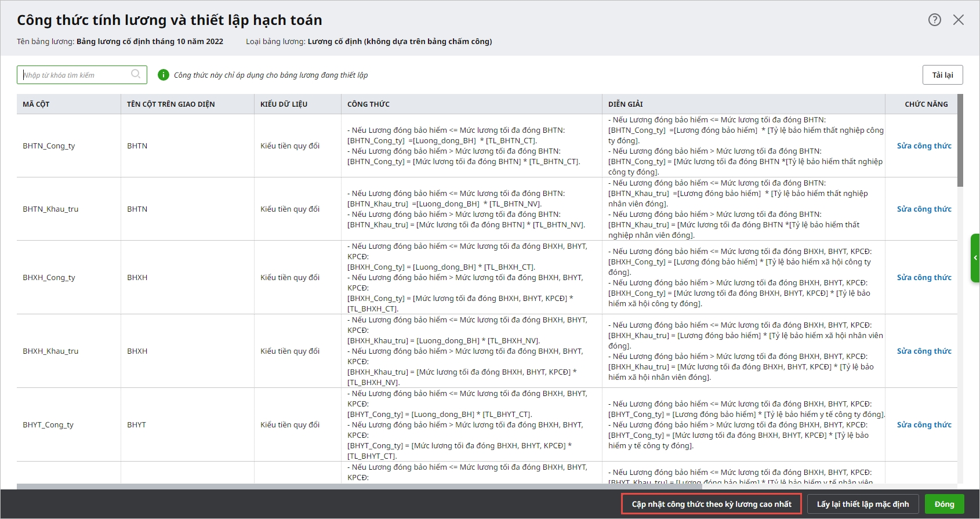
Task: Click the CÔNG THỨC column header
Action: pos(368,104)
